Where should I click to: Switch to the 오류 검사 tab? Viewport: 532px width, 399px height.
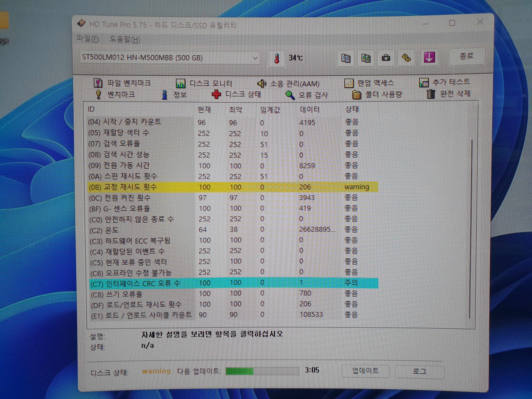pyautogui.click(x=307, y=95)
